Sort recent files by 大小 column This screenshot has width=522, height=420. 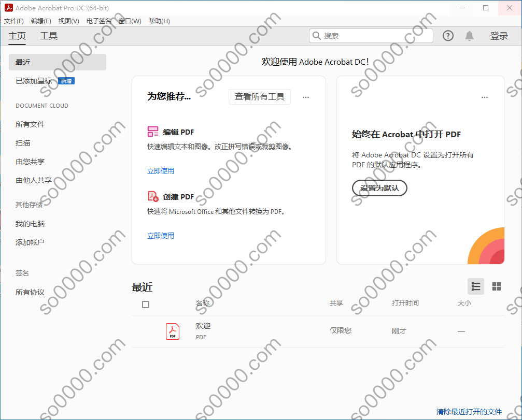[464, 303]
